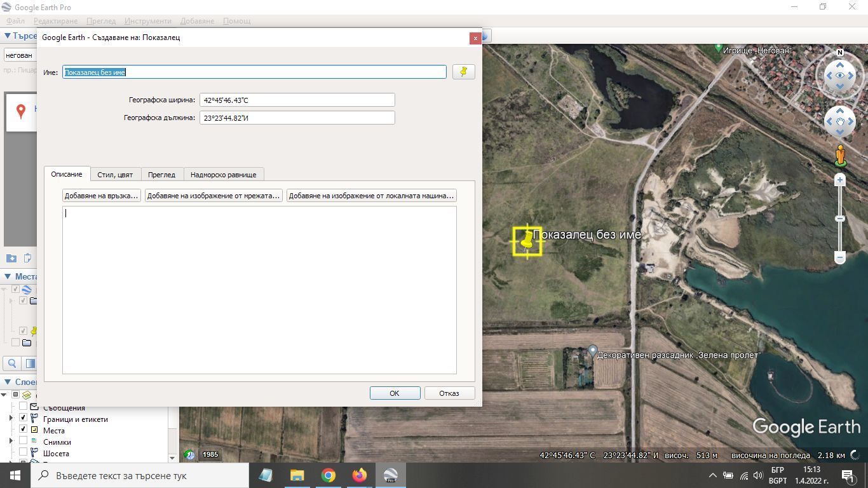Click the yellow pushpin icon button
The width and height of the screenshot is (868, 488).
pos(463,72)
